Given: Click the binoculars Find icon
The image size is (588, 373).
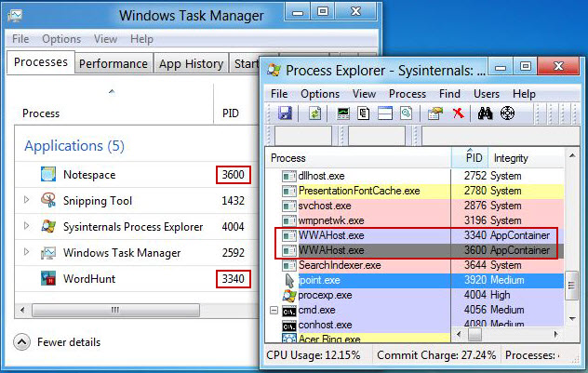Looking at the screenshot, I should (486, 113).
